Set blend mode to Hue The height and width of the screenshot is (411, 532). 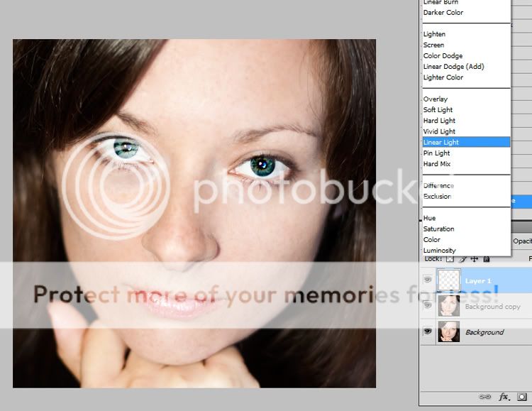point(430,218)
